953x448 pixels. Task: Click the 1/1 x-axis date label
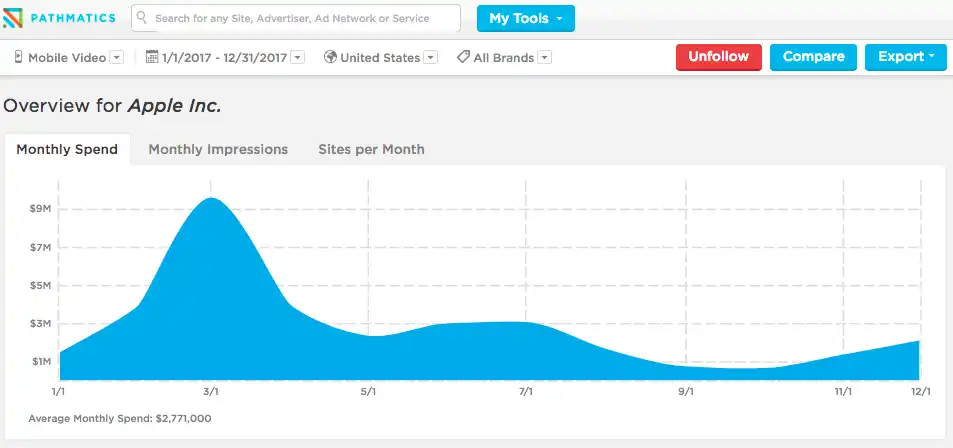pos(58,392)
